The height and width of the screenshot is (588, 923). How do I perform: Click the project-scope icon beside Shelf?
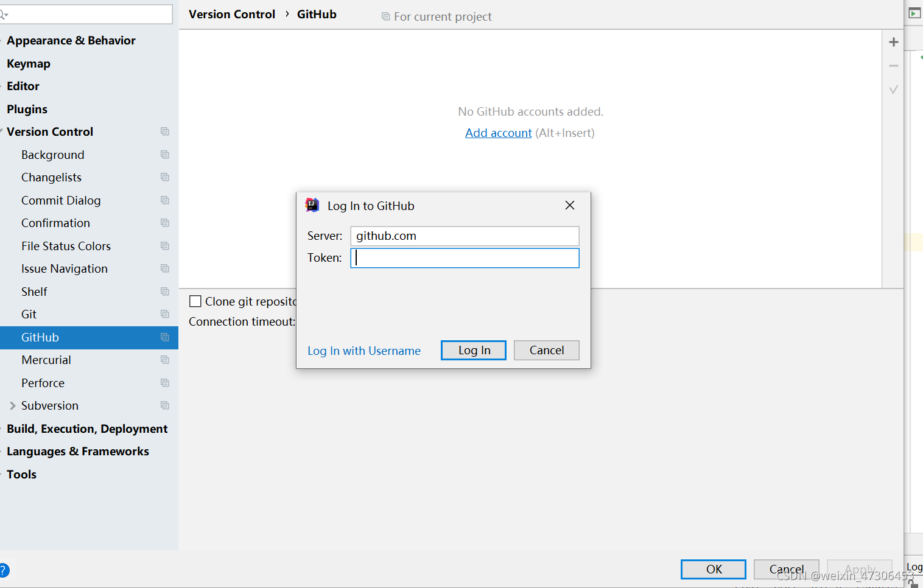tap(165, 292)
